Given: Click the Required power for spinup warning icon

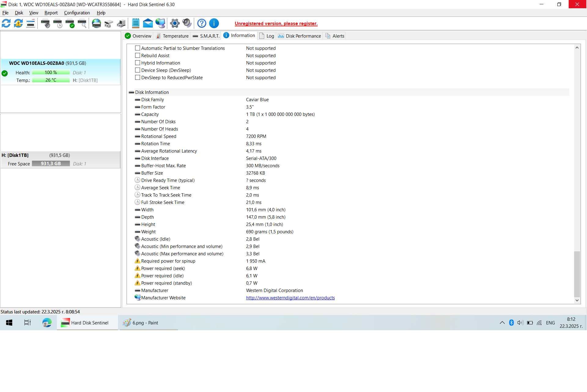Looking at the screenshot, I should click(x=138, y=261).
